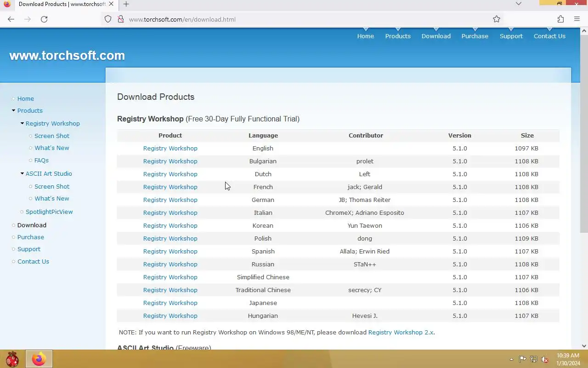The image size is (588, 368).
Task: Download the Spanish Registry Workshop
Action: pyautogui.click(x=170, y=251)
